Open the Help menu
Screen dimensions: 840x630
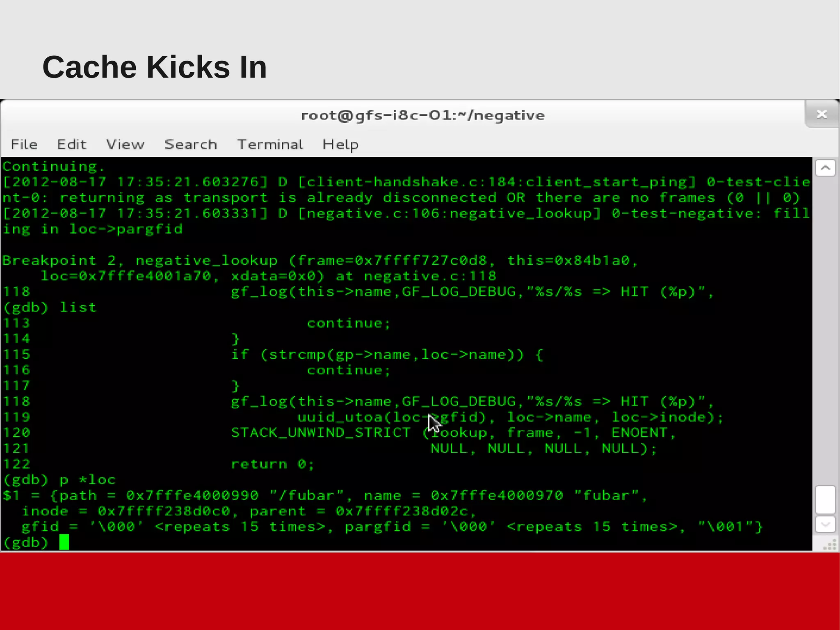tap(340, 145)
